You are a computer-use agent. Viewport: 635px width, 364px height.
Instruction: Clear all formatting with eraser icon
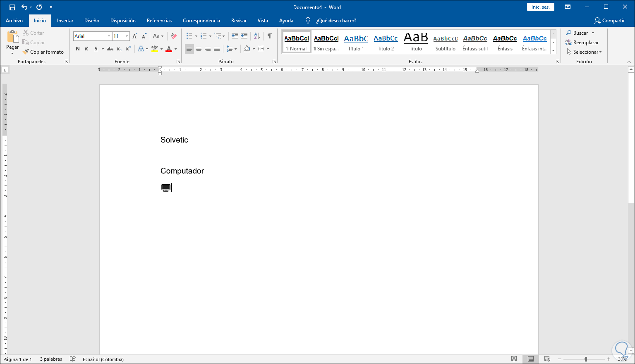tap(174, 36)
